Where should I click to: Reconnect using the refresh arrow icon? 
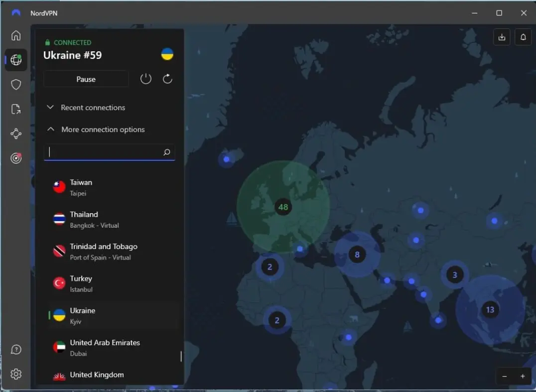click(167, 79)
